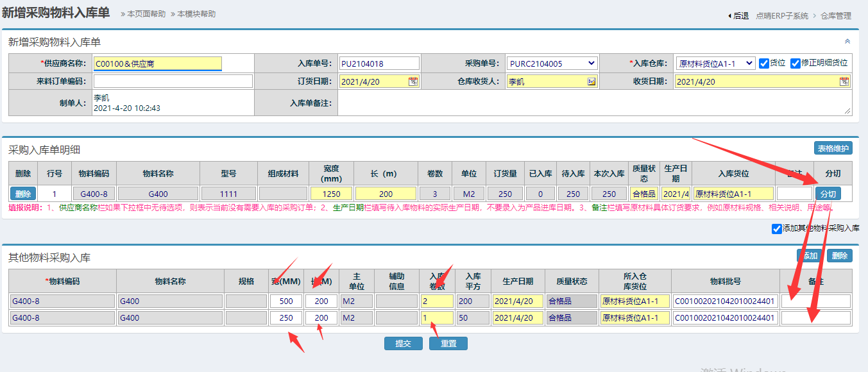The width and height of the screenshot is (868, 372).
Task: Open the 收货日期 calendar picker icon
Action: point(844,81)
